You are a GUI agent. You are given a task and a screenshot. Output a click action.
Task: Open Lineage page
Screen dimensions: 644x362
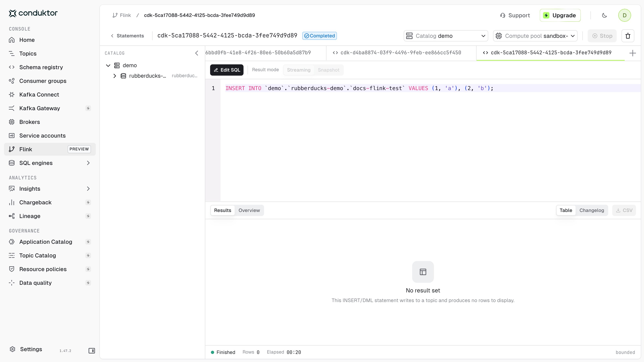pyautogui.click(x=50, y=216)
